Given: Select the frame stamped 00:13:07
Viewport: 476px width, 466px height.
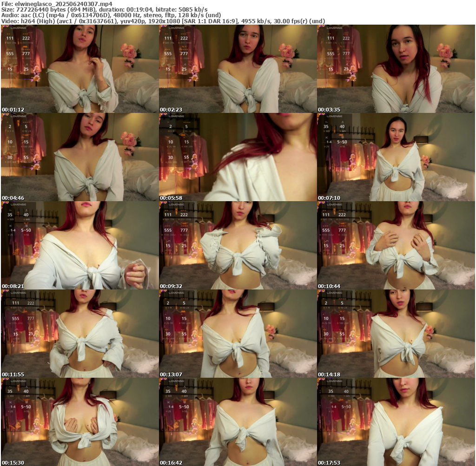Looking at the screenshot, I should [x=238, y=334].
